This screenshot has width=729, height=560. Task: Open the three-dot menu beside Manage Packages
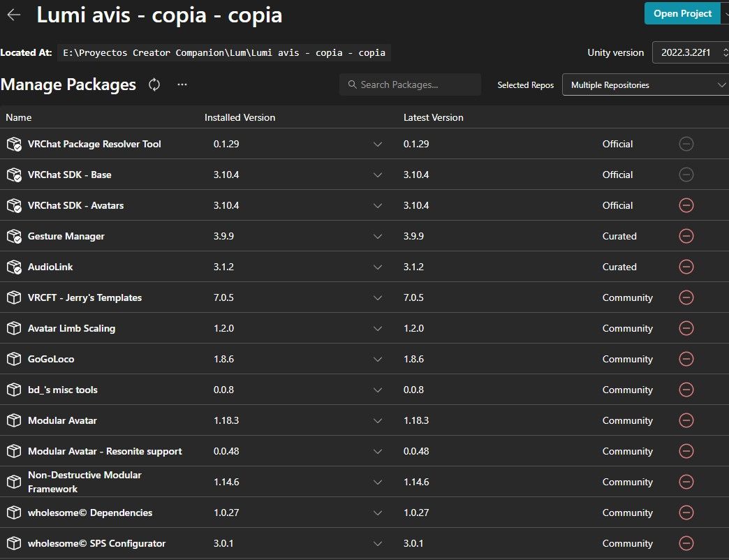[182, 84]
